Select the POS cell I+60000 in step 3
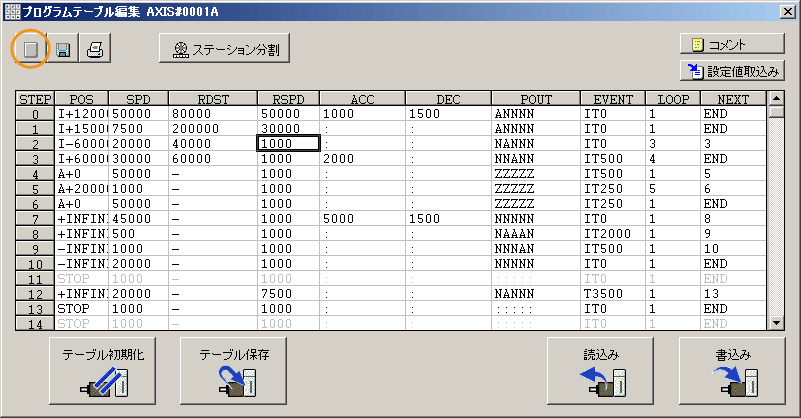Screen dimensions: 801x418 (81, 158)
